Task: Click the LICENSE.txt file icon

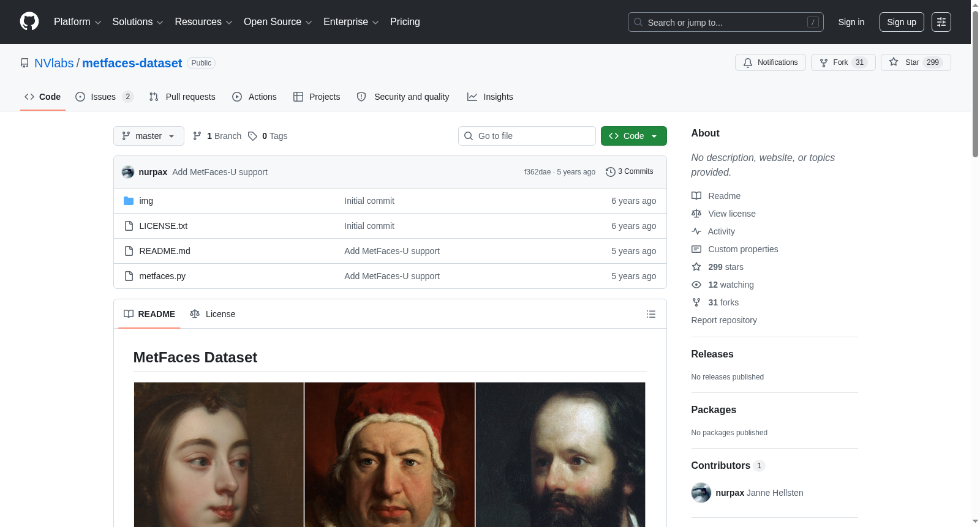Action: click(129, 226)
